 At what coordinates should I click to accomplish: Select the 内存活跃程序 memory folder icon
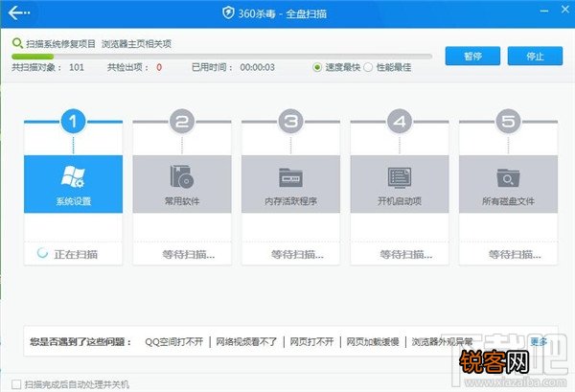pyautogui.click(x=290, y=177)
